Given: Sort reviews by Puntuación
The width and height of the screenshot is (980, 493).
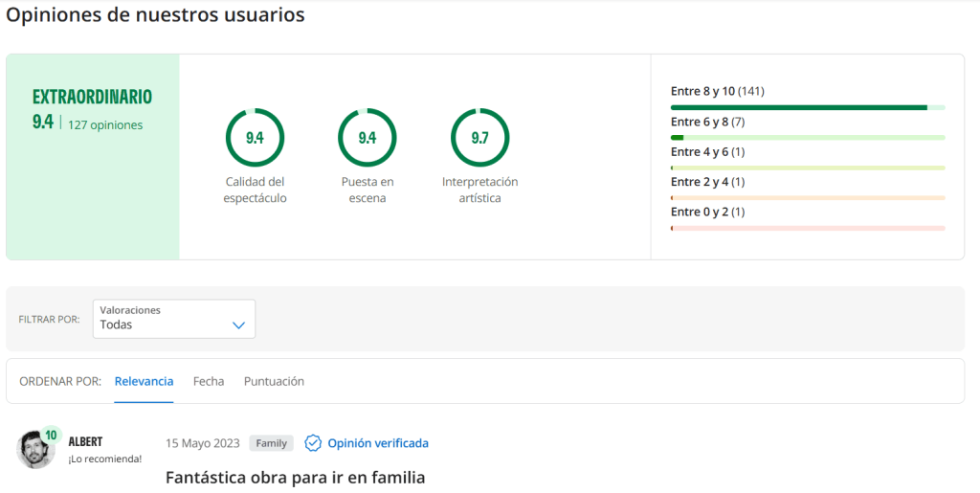Looking at the screenshot, I should pyautogui.click(x=274, y=381).
